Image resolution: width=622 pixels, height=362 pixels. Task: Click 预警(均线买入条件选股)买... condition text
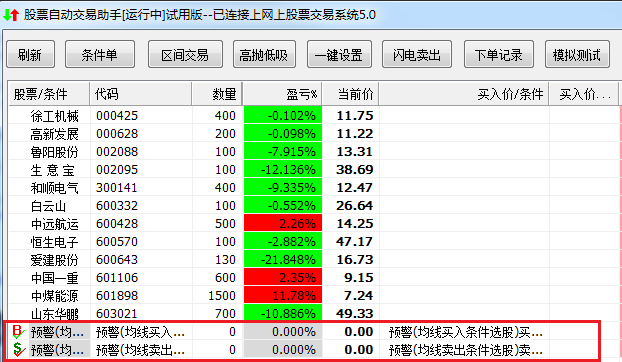pos(466,332)
